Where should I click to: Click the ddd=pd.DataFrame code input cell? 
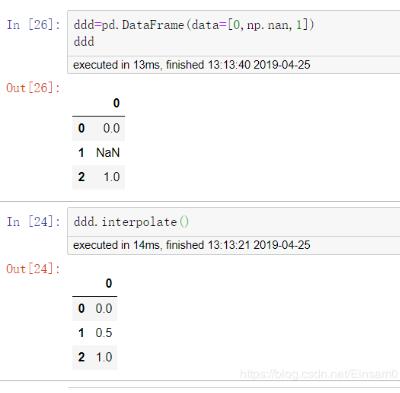[x=234, y=34]
